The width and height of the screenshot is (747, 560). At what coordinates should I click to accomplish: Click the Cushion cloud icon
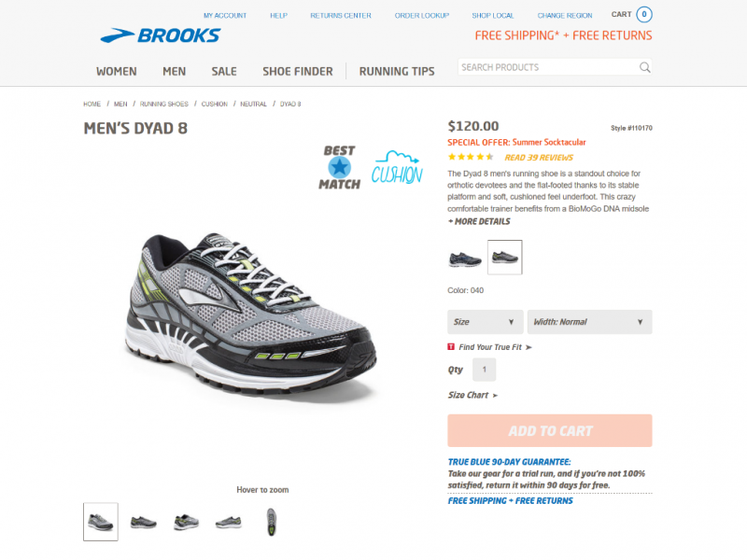(397, 168)
